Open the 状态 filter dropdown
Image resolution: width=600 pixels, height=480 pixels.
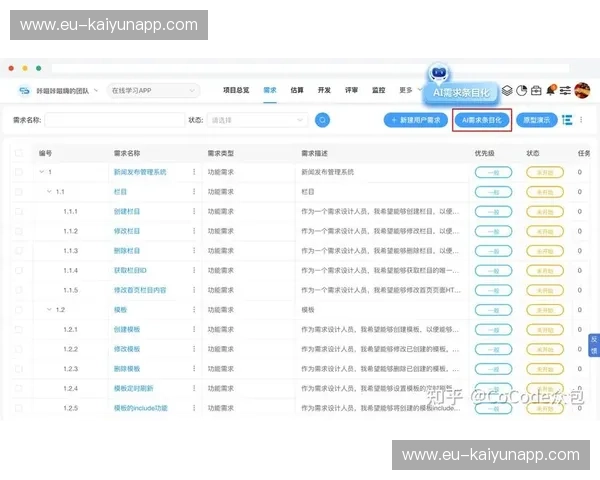[x=257, y=120]
